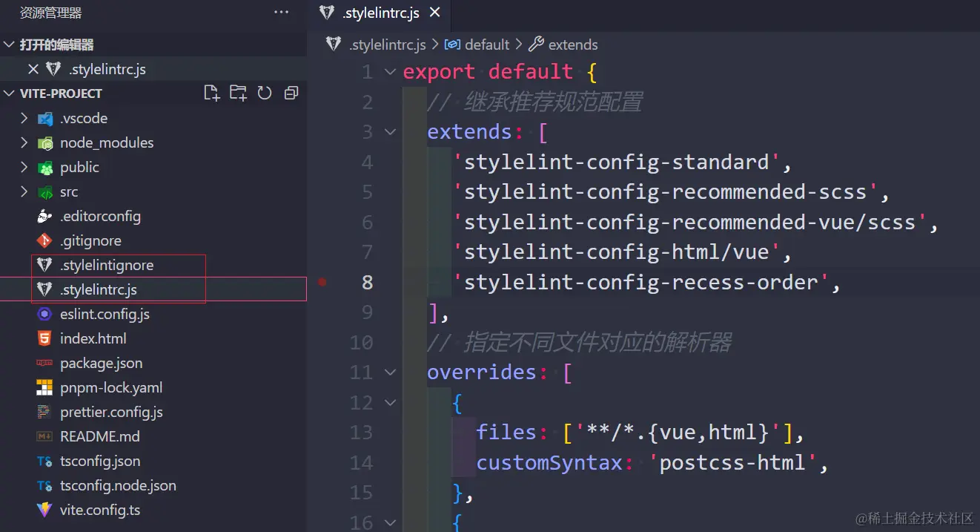
Task: Fold the extends array with line 3 chevron
Action: coord(391,131)
